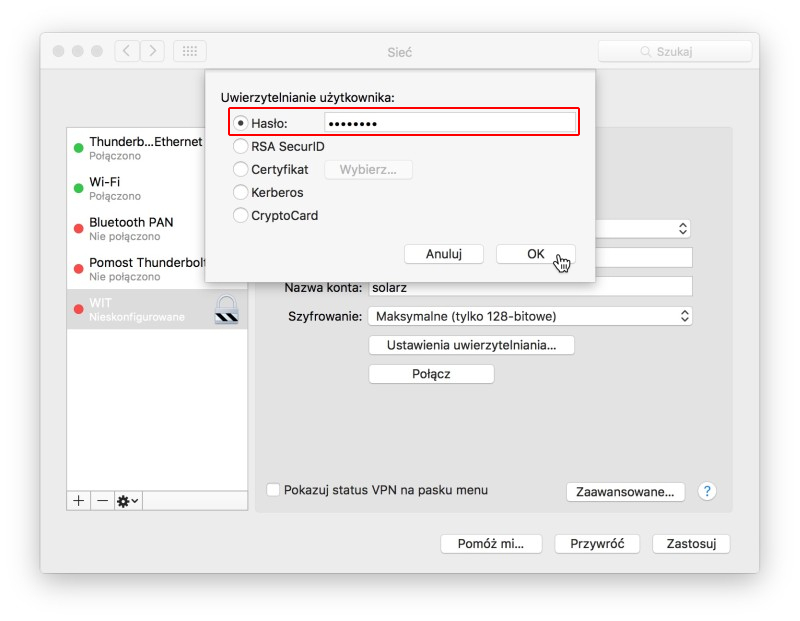Select Wi-Fi in the network list

pos(140,188)
